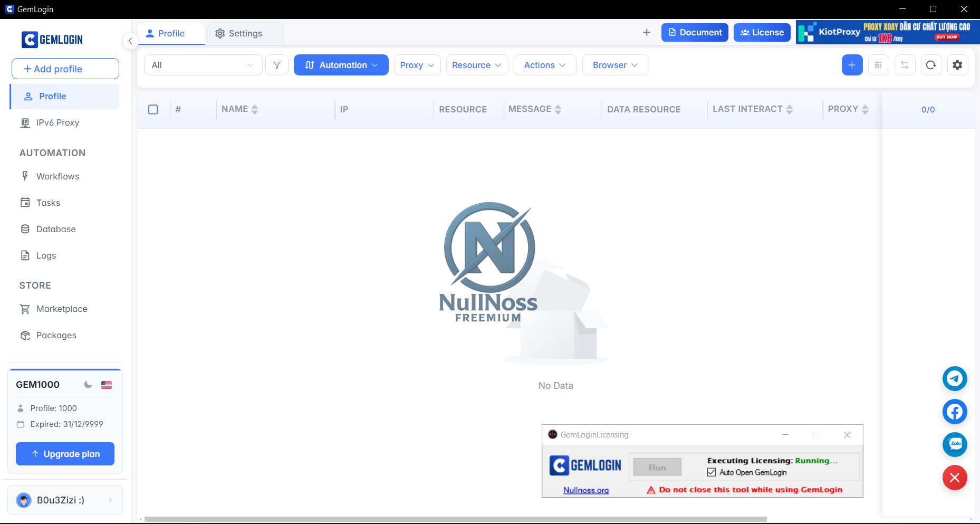Screen dimensions: 980x524
Task: Expand the Automation dropdown
Action: [x=341, y=65]
